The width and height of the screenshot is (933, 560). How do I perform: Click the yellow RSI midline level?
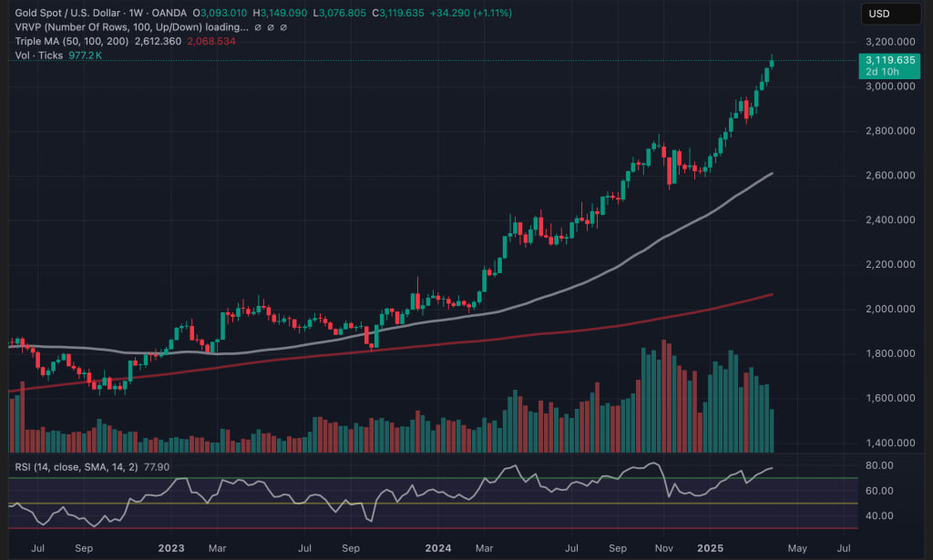(x=456, y=501)
